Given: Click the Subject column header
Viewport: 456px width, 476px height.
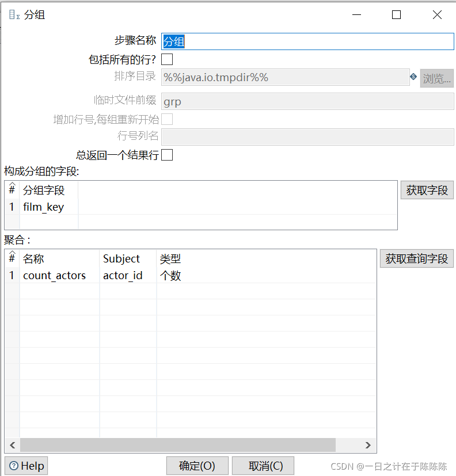Looking at the screenshot, I should (x=128, y=258).
